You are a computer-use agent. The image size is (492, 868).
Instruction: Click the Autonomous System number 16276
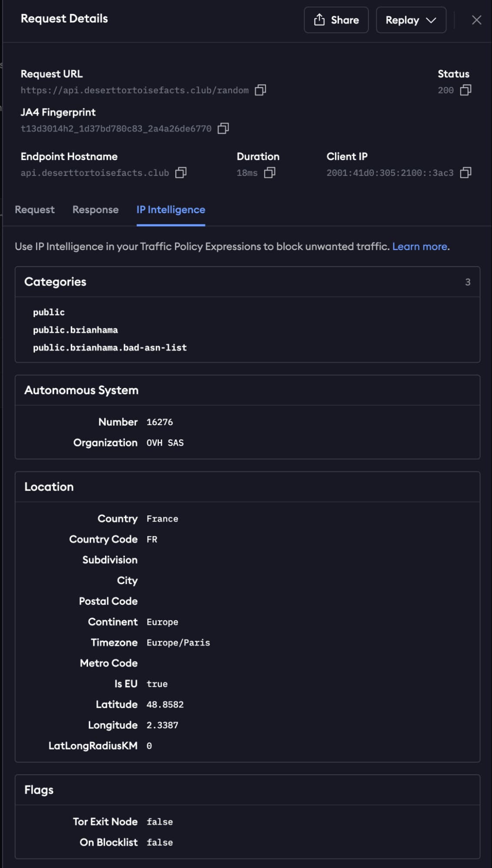point(160,422)
